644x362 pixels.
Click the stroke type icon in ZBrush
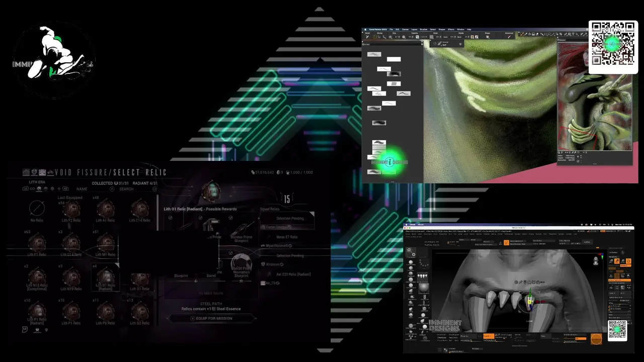(423, 262)
